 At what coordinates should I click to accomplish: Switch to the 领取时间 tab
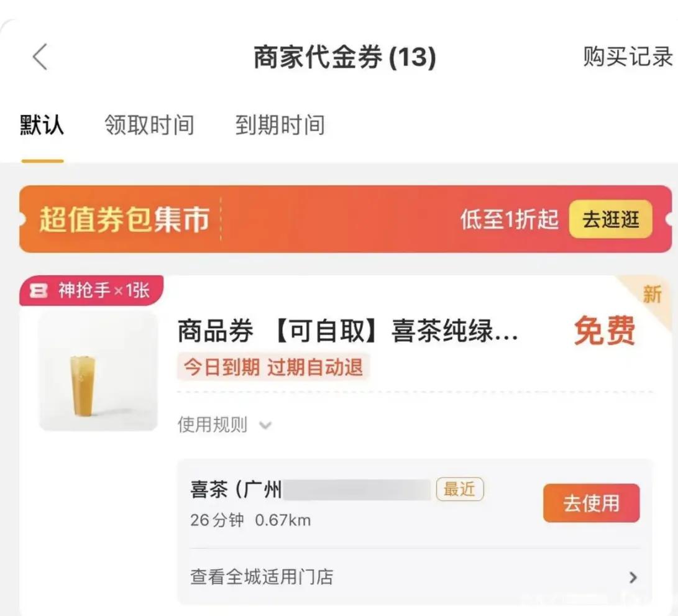149,125
